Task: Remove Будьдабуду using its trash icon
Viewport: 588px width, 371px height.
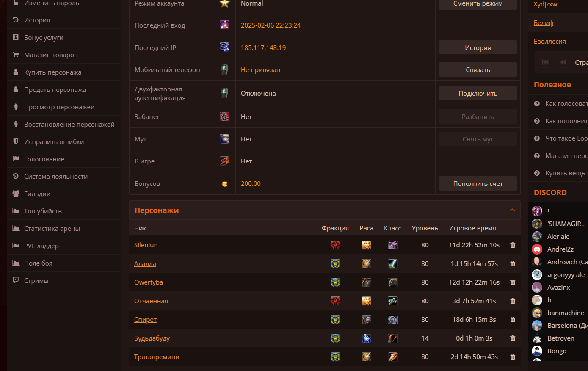Action: click(x=513, y=338)
